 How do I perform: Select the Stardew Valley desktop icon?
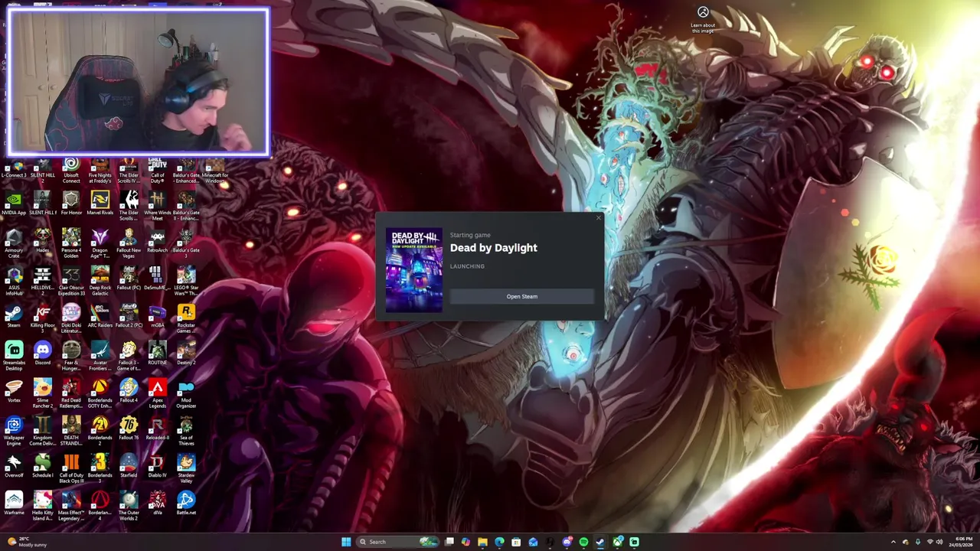[186, 469]
